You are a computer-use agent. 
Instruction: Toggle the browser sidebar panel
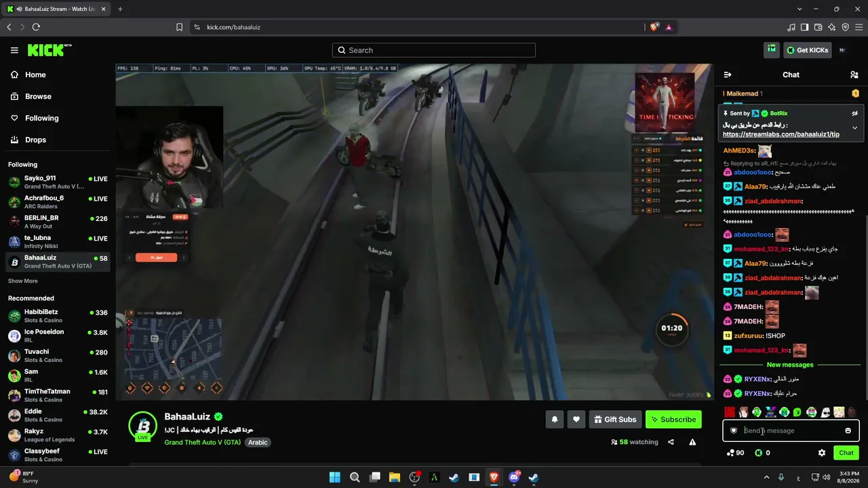point(805,27)
